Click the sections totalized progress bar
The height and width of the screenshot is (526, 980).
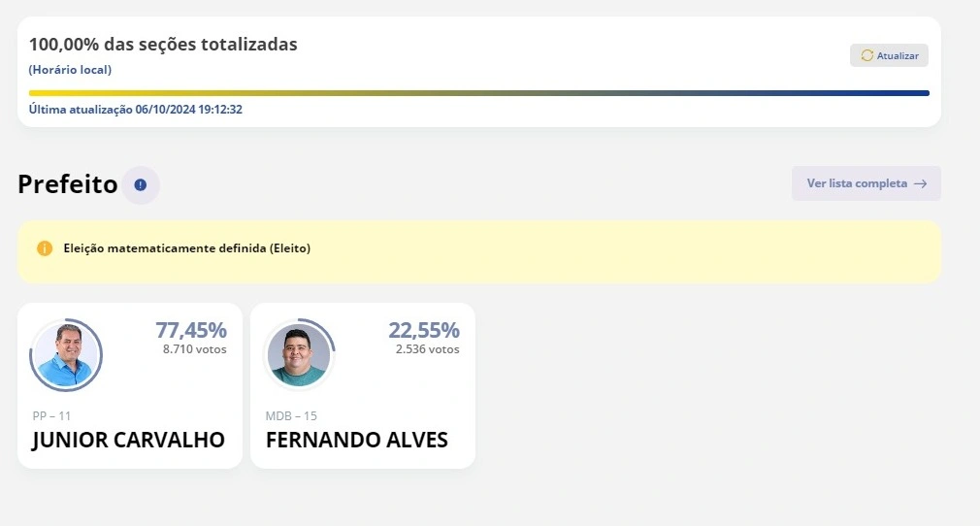pyautogui.click(x=479, y=93)
